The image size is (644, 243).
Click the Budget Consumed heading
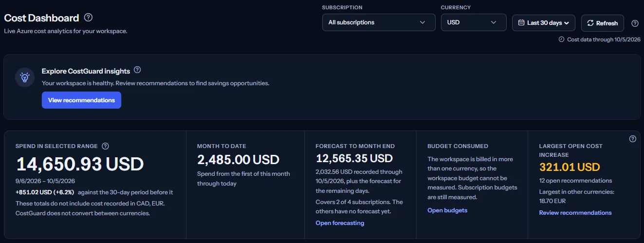click(x=458, y=146)
